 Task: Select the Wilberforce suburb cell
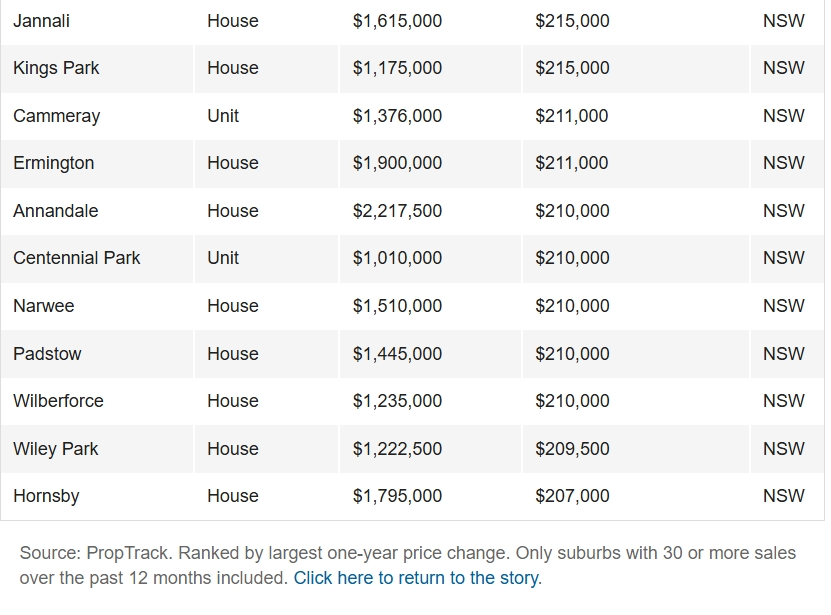point(97,401)
